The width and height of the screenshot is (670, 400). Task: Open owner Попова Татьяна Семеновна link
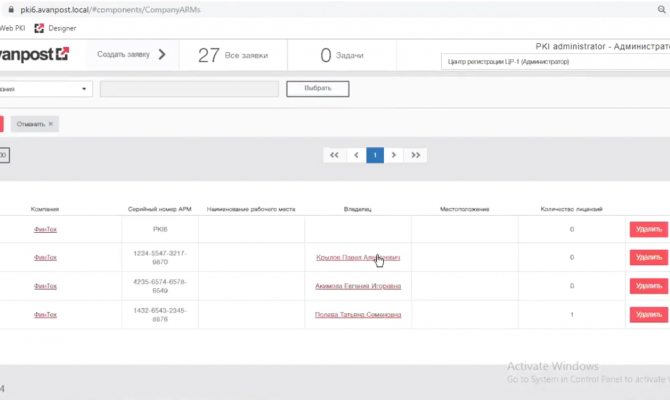click(x=358, y=315)
